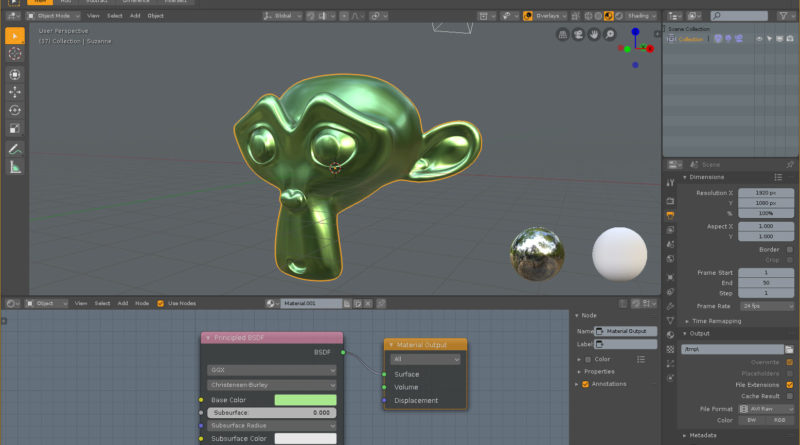Image resolution: width=800 pixels, height=445 pixels.
Task: Click the Material.001 name field
Action: (x=311, y=303)
